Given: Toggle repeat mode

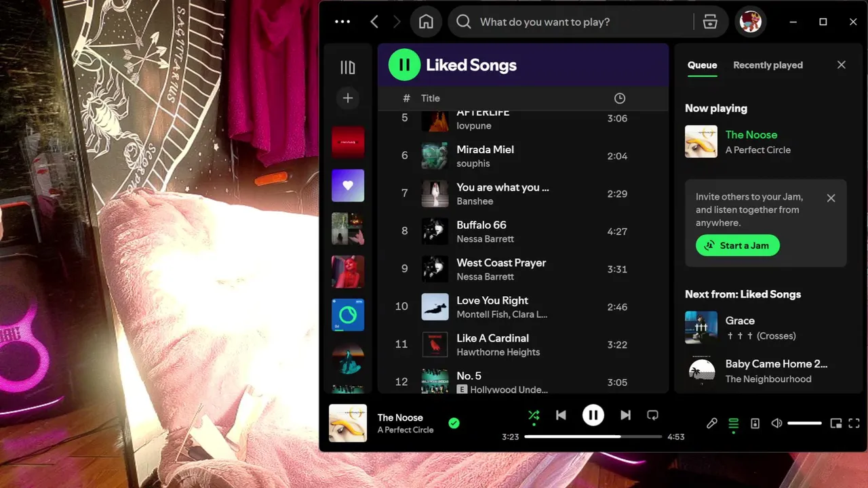Looking at the screenshot, I should tap(652, 415).
